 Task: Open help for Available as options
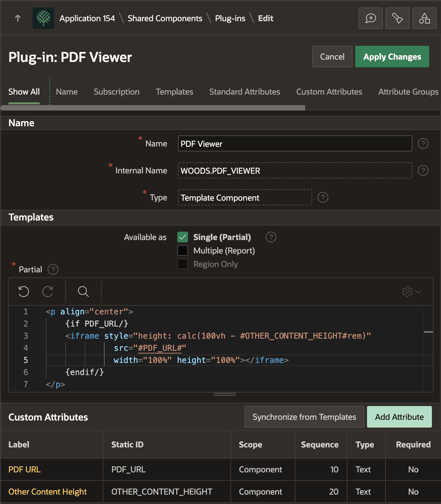coord(271,237)
